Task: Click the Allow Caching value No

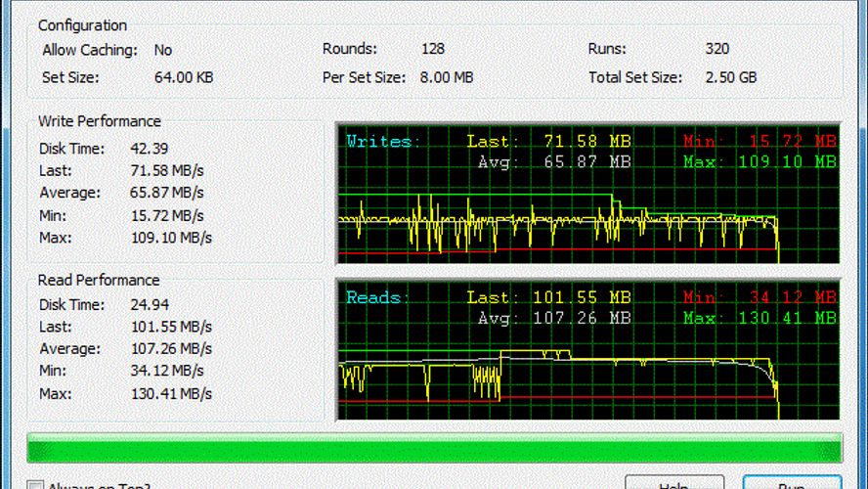Action: click(x=162, y=49)
